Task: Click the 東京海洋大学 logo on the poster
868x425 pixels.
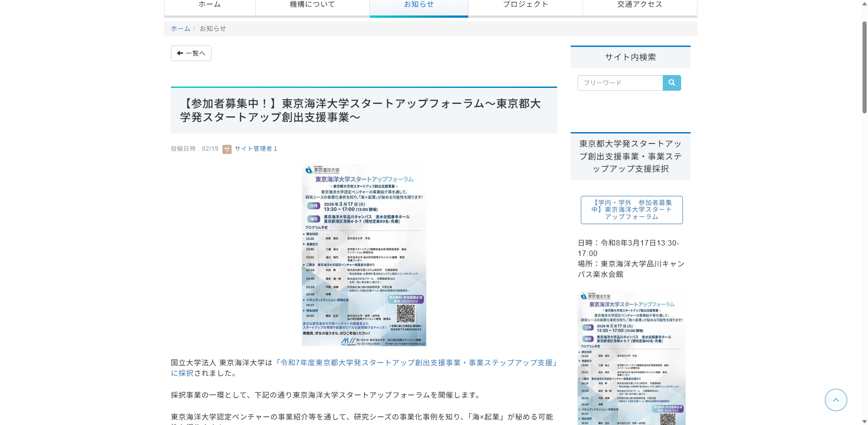Action: [320, 169]
